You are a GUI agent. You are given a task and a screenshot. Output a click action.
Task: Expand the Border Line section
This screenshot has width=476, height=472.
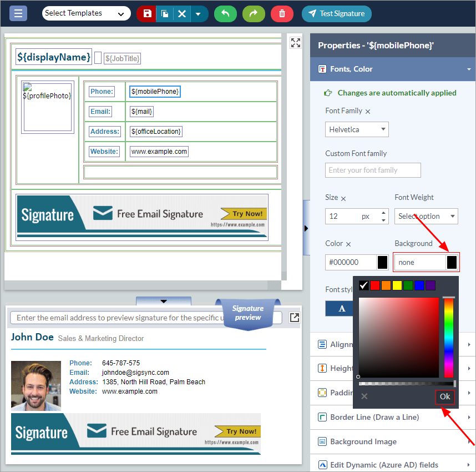(393, 417)
